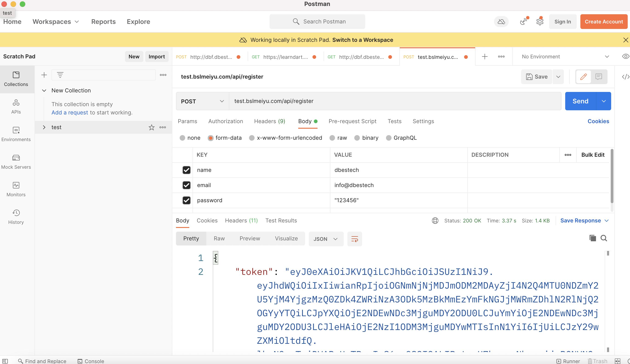
Task: Expand the test collection
Action: [x=44, y=127]
